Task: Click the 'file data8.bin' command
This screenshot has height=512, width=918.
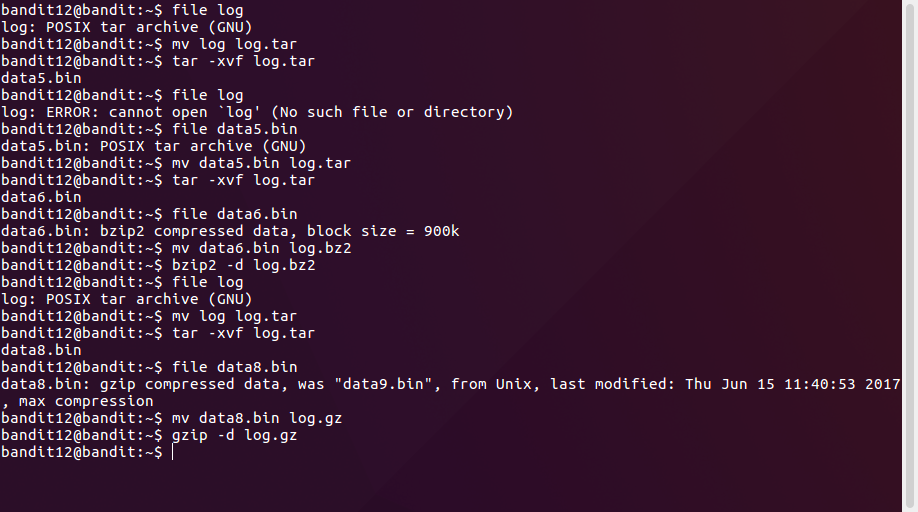Action: point(234,368)
